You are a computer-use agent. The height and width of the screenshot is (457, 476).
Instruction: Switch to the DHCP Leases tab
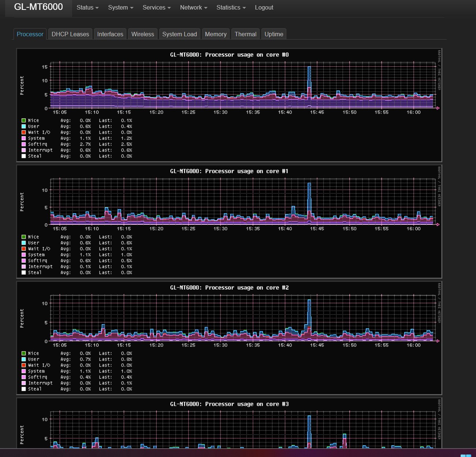[70, 34]
